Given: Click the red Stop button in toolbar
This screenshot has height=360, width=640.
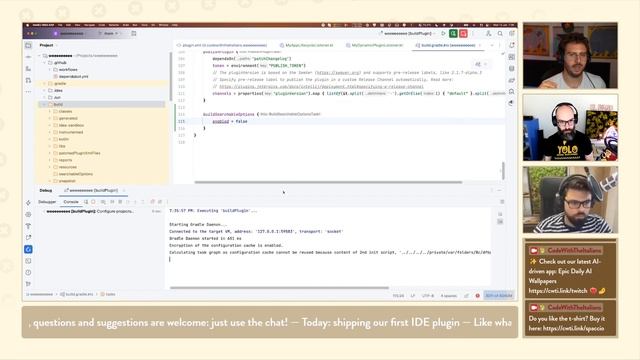Looking at the screenshot, I should click(x=463, y=33).
